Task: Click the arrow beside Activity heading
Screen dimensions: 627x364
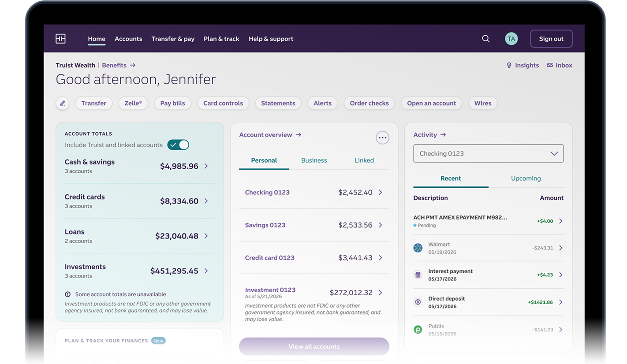Action: pyautogui.click(x=443, y=135)
